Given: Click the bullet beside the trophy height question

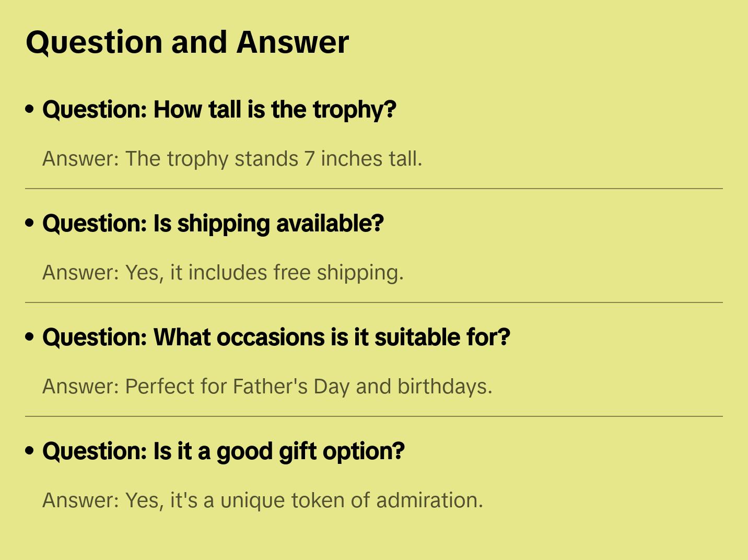Looking at the screenshot, I should pyautogui.click(x=30, y=110).
